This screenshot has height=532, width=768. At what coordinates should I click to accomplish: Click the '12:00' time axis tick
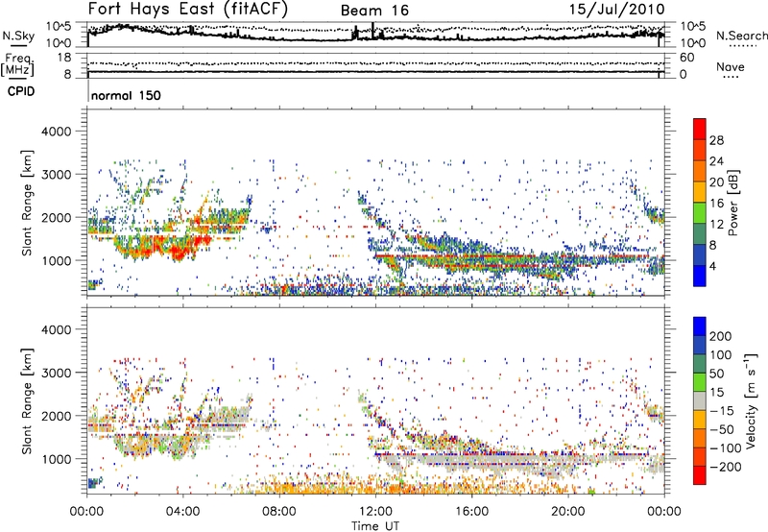(x=375, y=512)
